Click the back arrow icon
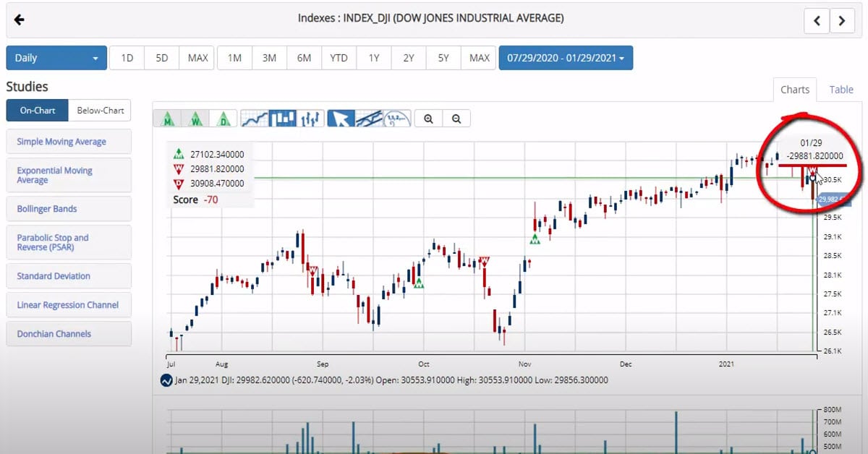This screenshot has width=868, height=454. 20,20
